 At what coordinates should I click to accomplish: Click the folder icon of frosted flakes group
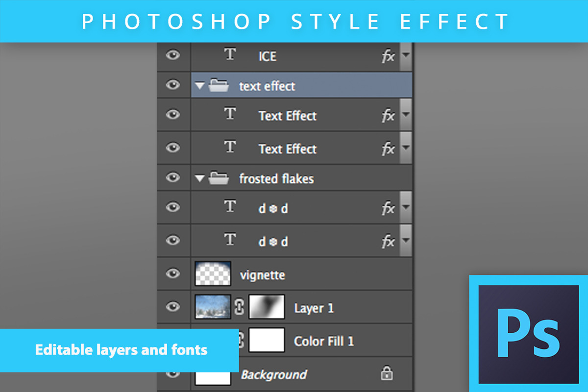pos(219,178)
